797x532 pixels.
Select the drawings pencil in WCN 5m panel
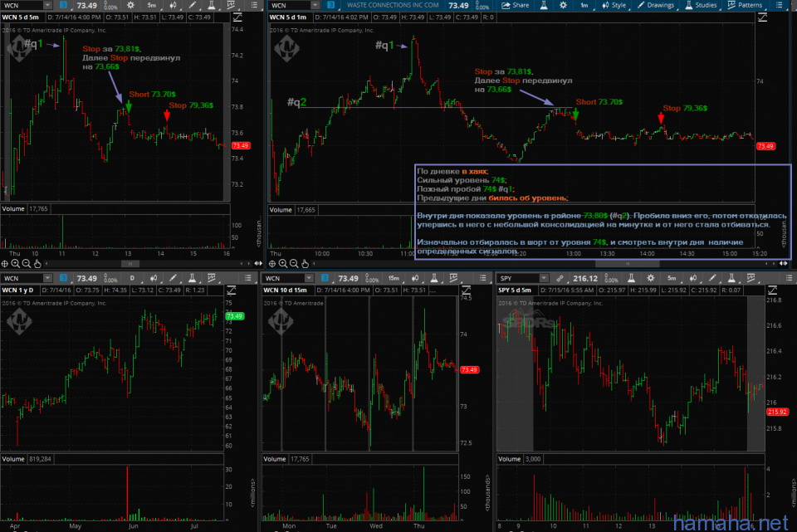click(192, 5)
